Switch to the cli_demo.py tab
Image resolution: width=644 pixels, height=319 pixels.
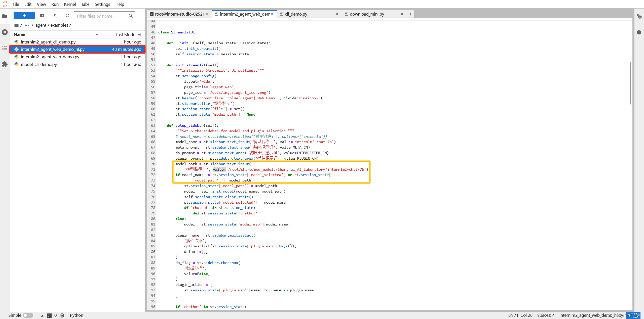[296, 14]
